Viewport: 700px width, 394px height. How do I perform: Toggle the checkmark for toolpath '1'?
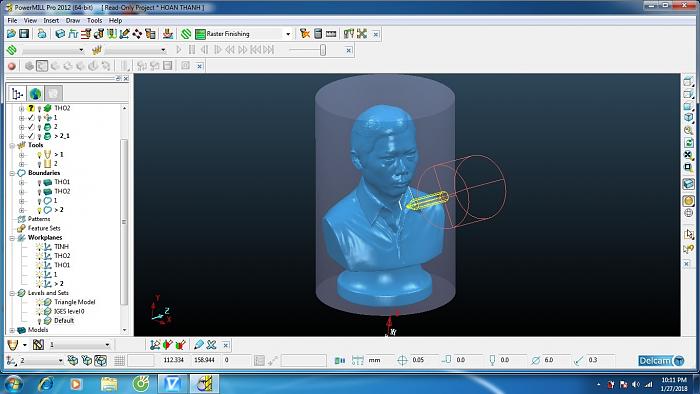31,118
